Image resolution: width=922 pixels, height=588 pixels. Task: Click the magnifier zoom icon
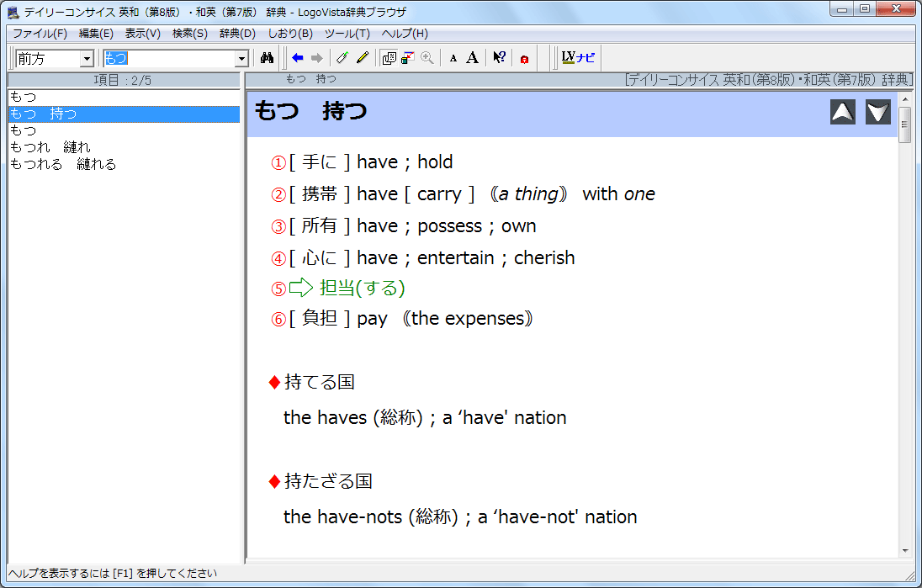(427, 58)
